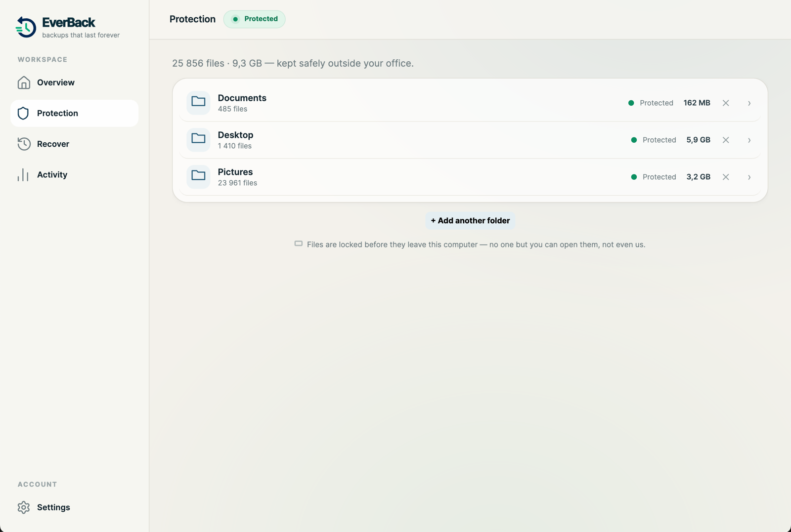Click the 5,9 GB size value
The width and height of the screenshot is (791, 532).
[698, 140]
